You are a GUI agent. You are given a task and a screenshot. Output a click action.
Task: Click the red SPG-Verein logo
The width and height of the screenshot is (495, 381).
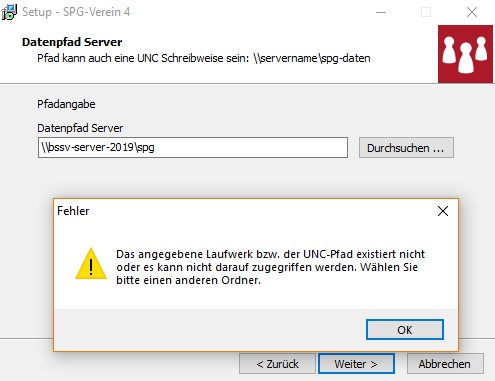(465, 54)
